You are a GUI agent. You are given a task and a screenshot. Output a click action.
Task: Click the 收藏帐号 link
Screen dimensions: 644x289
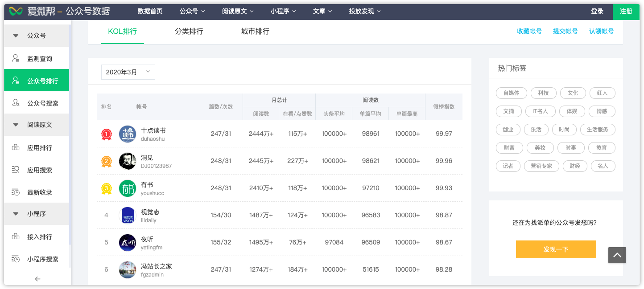click(529, 31)
